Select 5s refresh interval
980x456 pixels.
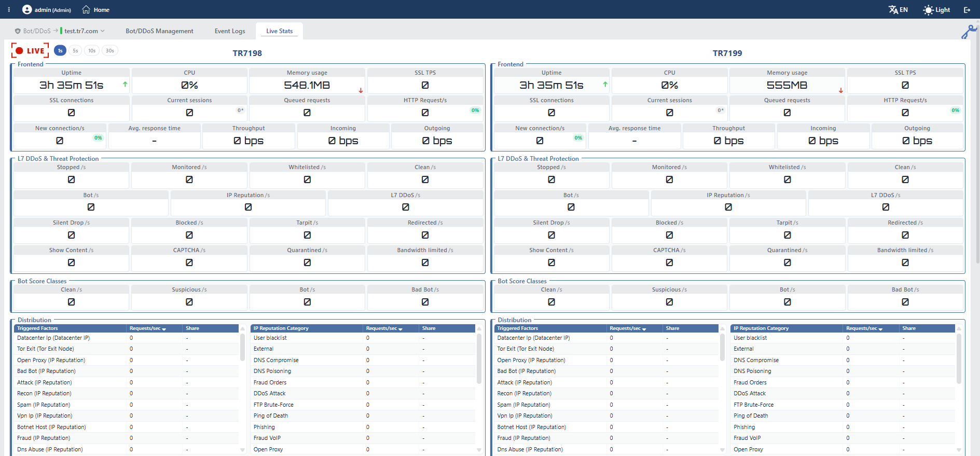75,50
